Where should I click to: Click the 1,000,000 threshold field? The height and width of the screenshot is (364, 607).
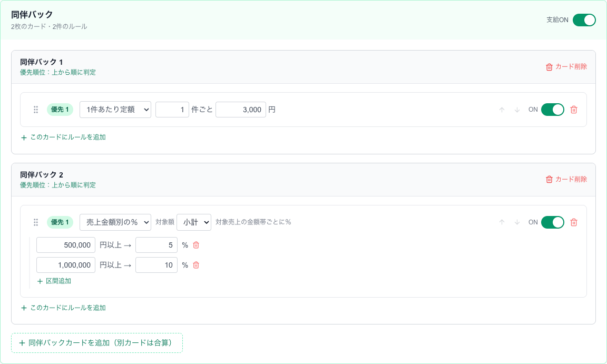pos(66,265)
